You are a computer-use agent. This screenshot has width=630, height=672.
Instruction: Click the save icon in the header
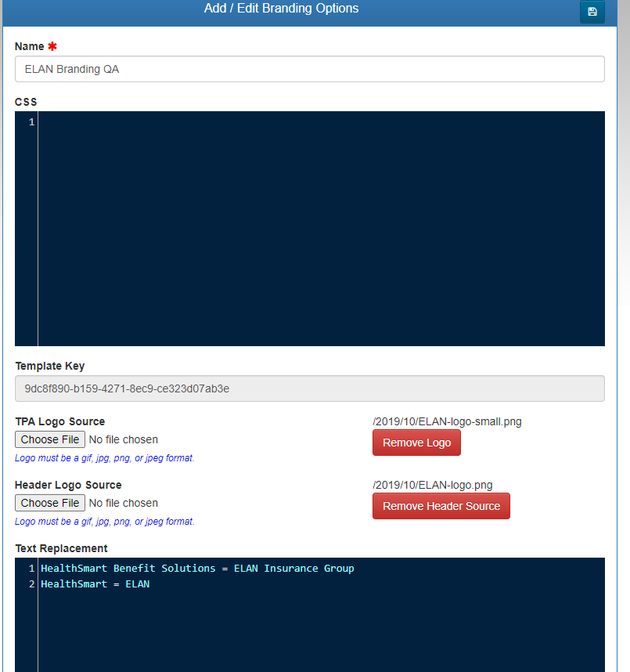(x=592, y=12)
